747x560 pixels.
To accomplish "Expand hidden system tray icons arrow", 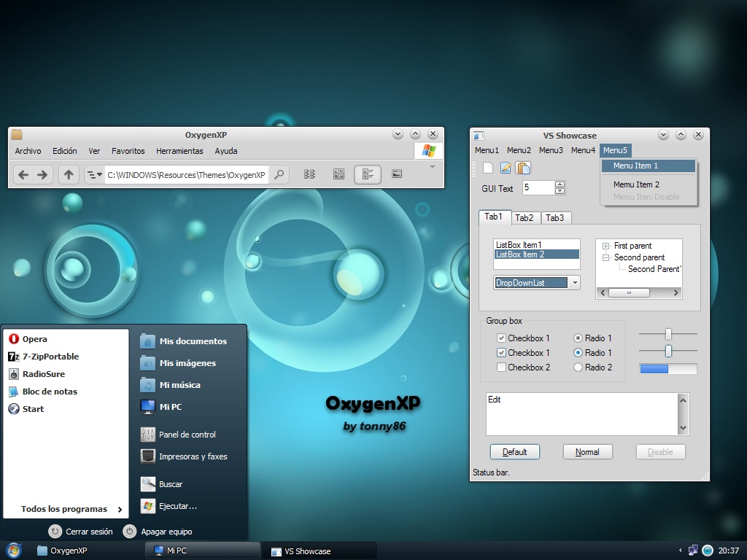I will (x=681, y=551).
